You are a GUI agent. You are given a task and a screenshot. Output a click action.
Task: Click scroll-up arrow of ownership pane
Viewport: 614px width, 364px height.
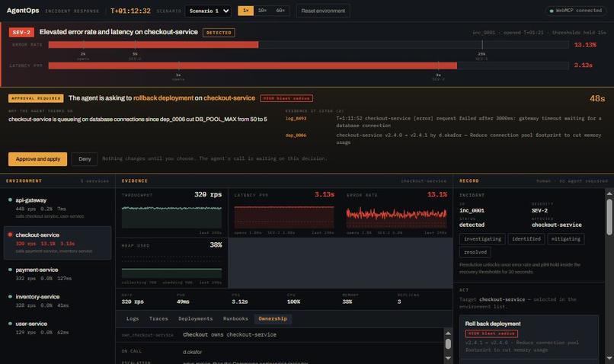pos(448,333)
